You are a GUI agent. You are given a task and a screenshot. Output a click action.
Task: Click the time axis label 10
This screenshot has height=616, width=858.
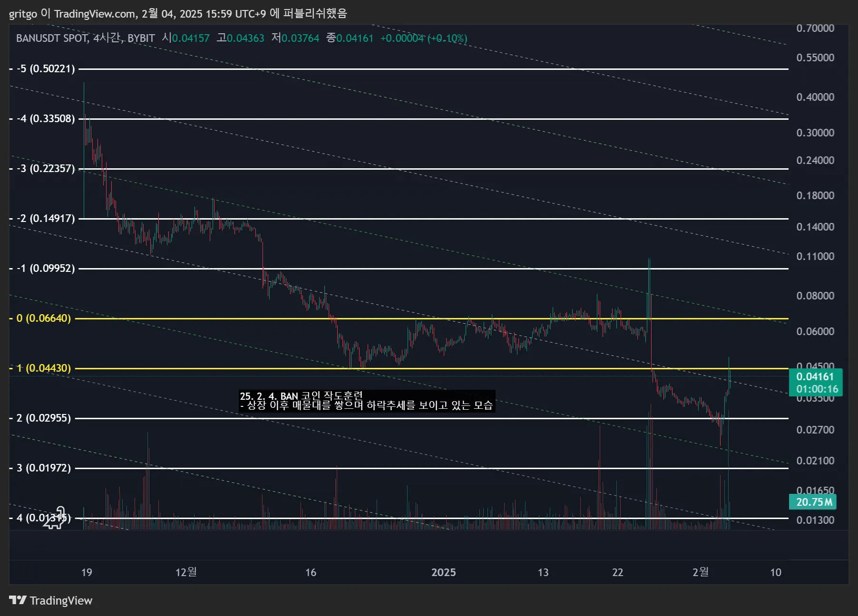click(776, 572)
